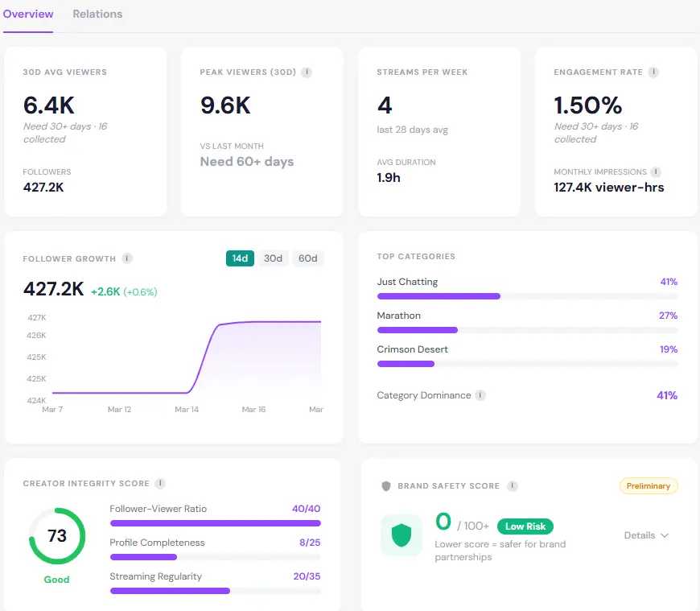Click the info icon beside Peak Viewers (30D)

306,72
